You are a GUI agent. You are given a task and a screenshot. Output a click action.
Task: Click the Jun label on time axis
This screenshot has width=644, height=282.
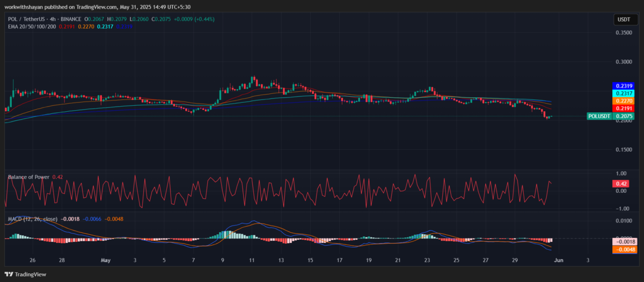click(558, 260)
